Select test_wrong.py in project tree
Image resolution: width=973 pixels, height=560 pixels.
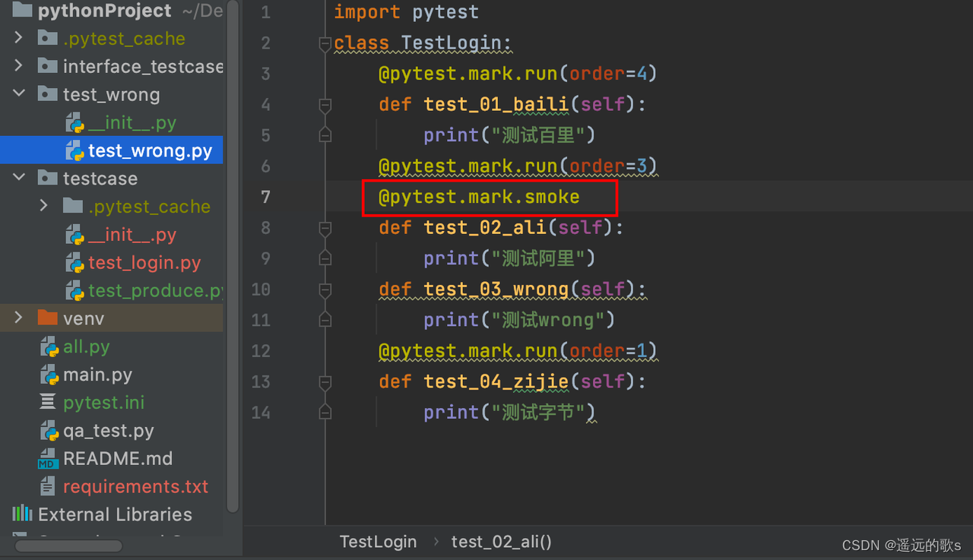click(150, 150)
